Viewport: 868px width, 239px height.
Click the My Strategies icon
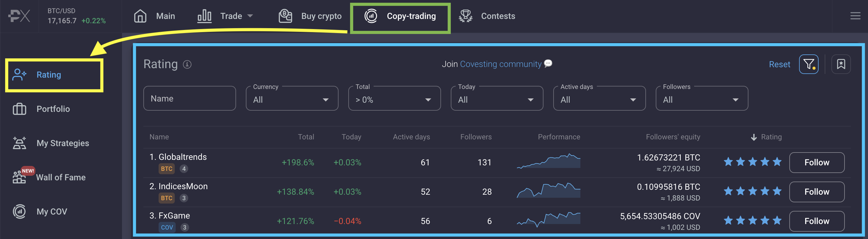[x=19, y=143]
